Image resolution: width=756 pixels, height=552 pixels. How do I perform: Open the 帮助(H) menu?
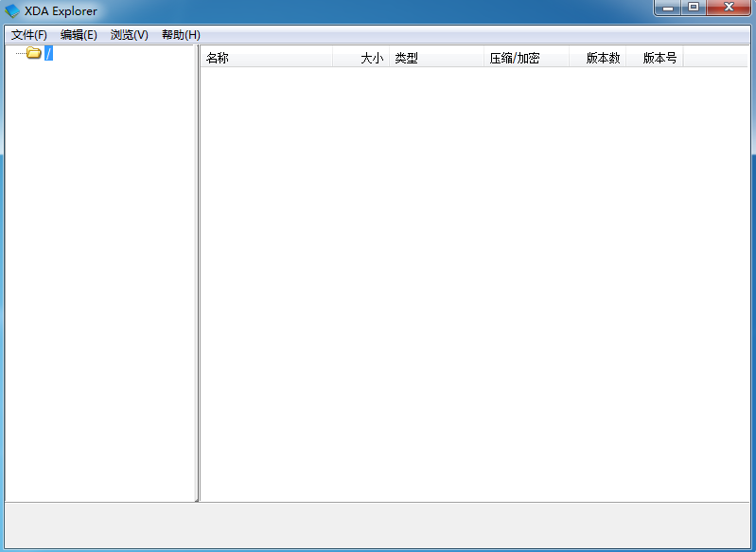[x=181, y=35]
